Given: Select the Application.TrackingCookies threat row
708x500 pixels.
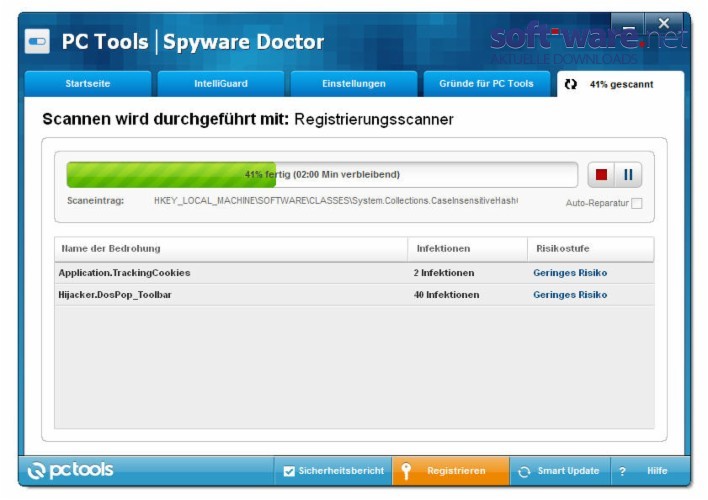Looking at the screenshot, I should [x=354, y=273].
